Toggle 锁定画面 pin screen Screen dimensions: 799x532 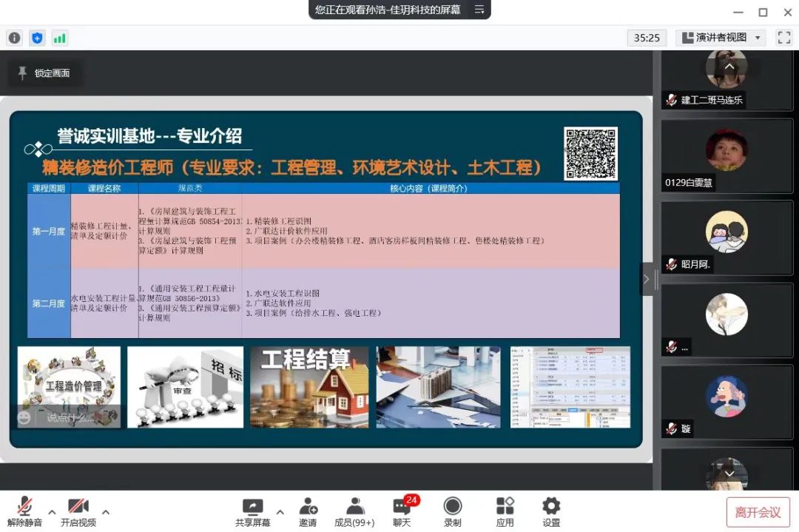click(x=44, y=73)
